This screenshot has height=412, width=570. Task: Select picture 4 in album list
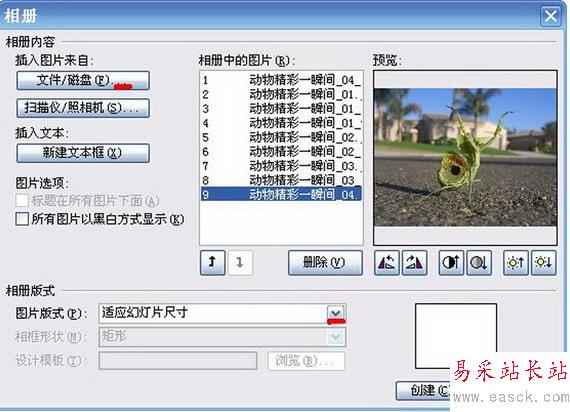(282, 123)
